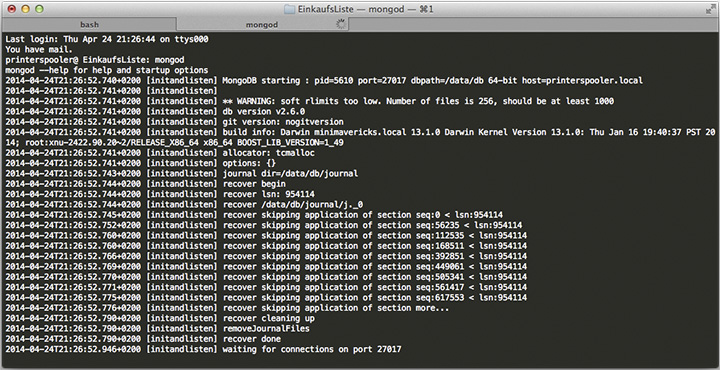Click the 'WARNING: soft rlimits too low' line
The height and width of the screenshot is (370, 720).
tap(309, 101)
